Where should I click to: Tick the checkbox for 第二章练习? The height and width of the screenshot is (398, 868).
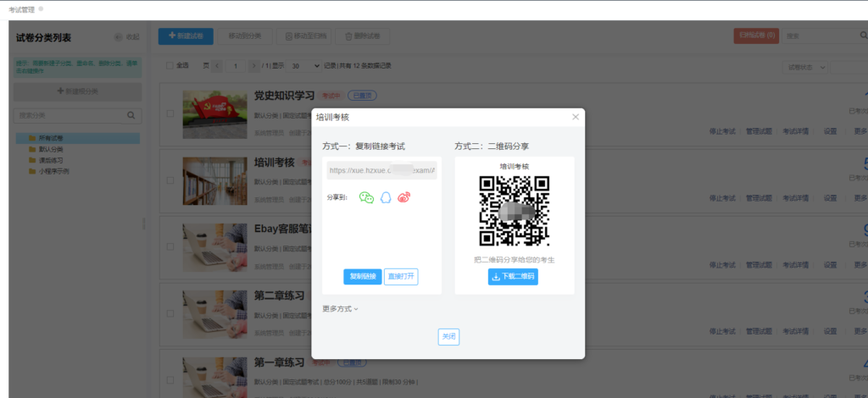[170, 313]
